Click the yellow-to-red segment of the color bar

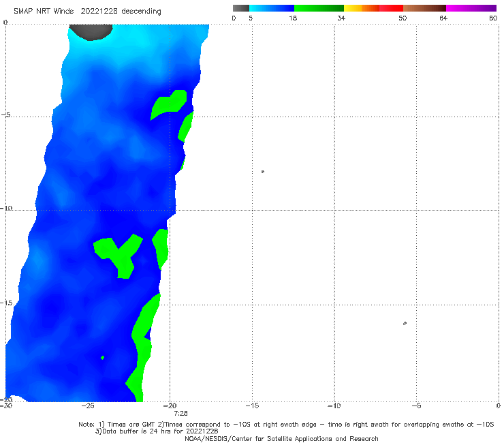pyautogui.click(x=373, y=8)
